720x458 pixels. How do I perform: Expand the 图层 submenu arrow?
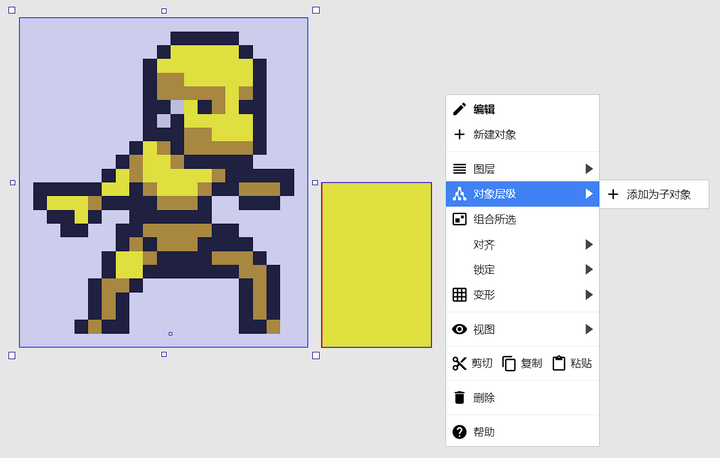coord(589,169)
